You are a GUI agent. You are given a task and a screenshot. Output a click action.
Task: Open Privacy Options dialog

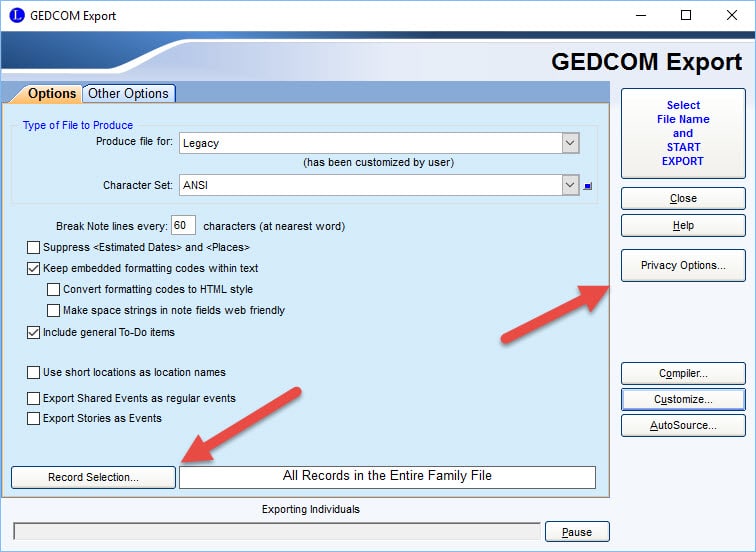pyautogui.click(x=683, y=265)
